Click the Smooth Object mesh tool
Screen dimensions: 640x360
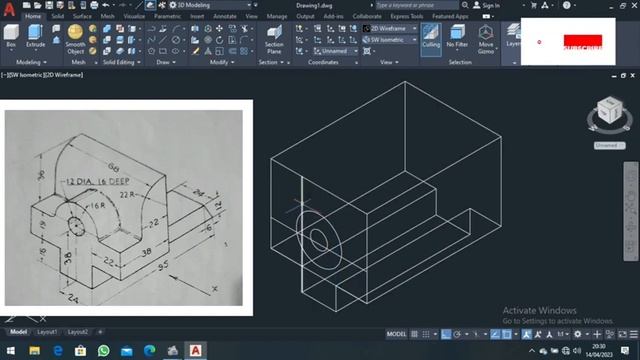point(75,39)
